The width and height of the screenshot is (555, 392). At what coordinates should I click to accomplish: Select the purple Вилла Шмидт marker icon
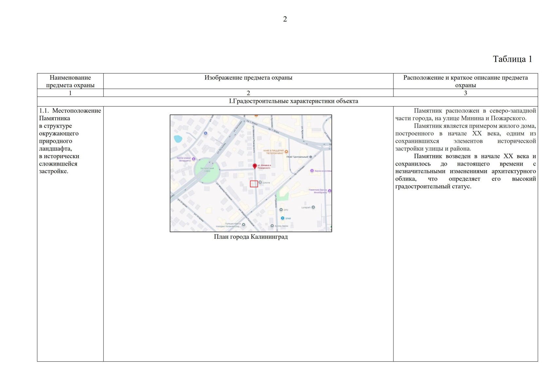(194, 159)
